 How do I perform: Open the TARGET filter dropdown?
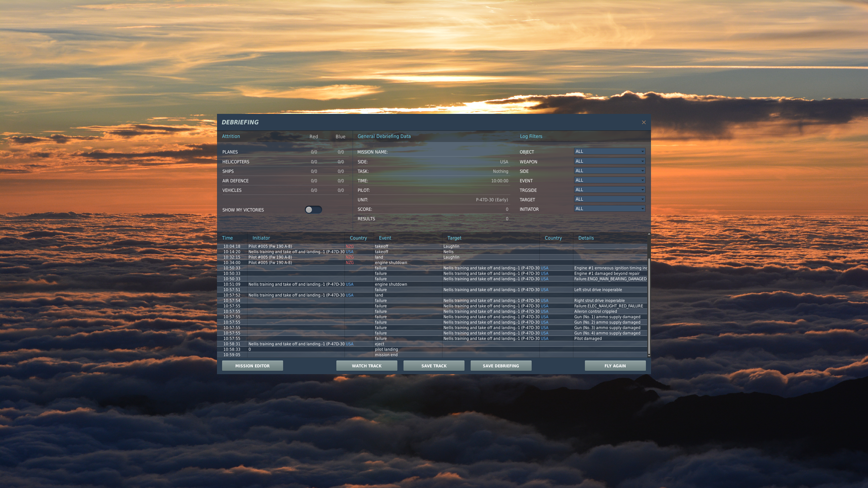(609, 199)
